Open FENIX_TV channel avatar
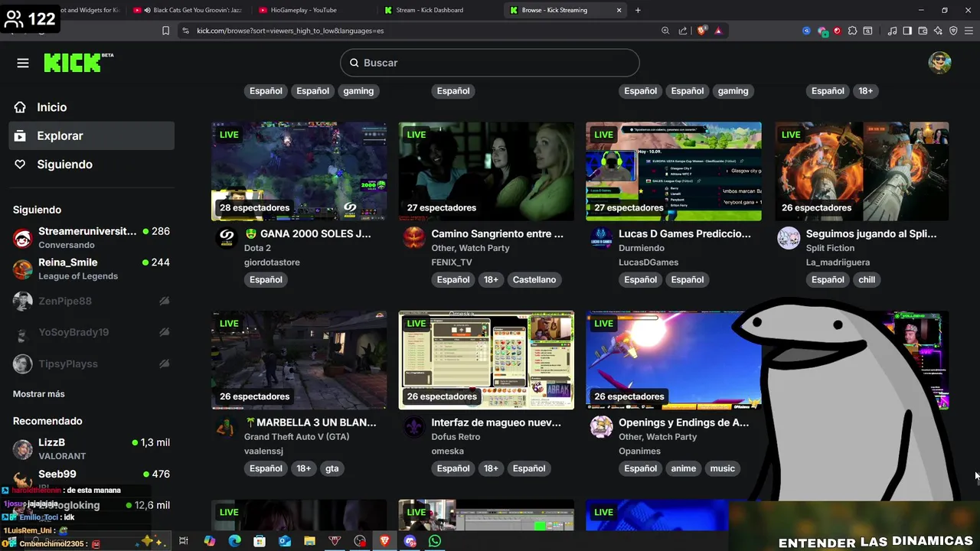 (414, 238)
